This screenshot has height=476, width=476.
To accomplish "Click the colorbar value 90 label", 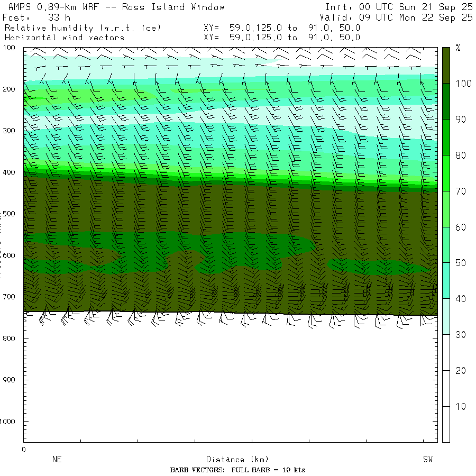I will point(461,120).
